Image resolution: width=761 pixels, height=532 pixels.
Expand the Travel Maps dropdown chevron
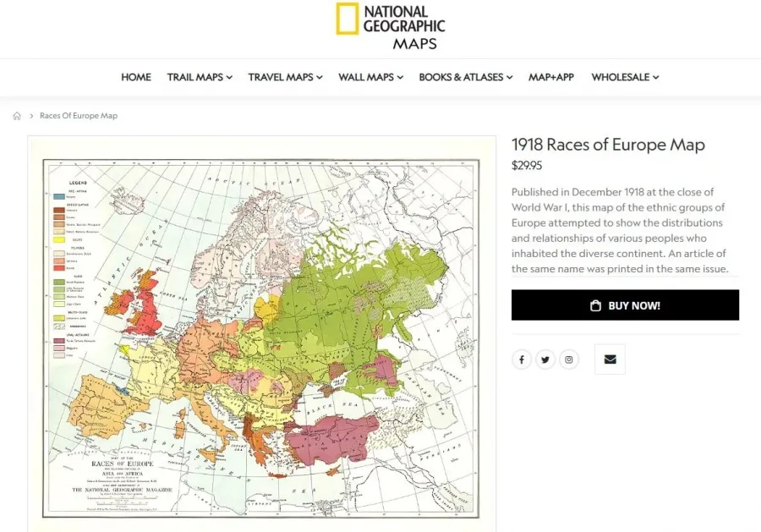pos(320,77)
